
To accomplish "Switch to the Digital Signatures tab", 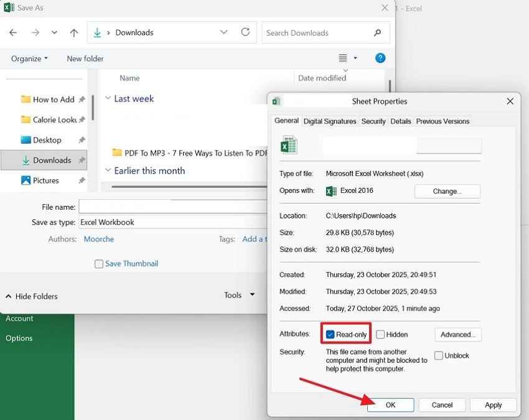I will pos(330,121).
